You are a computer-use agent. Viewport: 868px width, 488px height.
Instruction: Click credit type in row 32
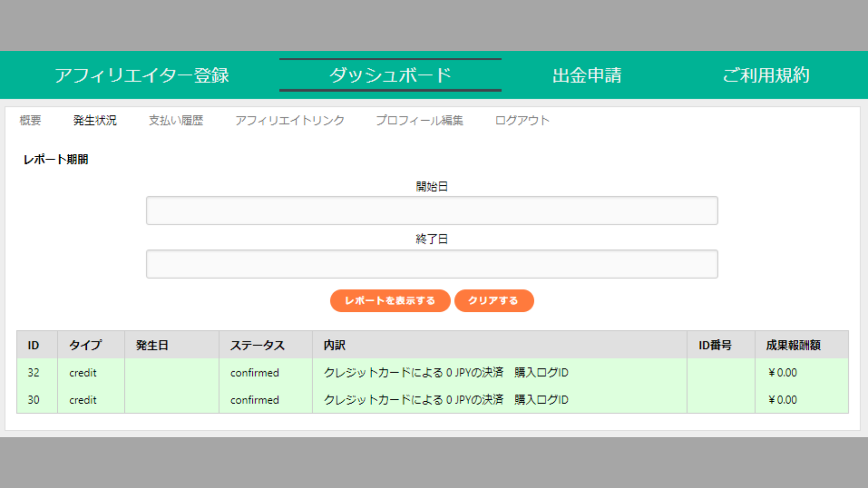(x=83, y=373)
